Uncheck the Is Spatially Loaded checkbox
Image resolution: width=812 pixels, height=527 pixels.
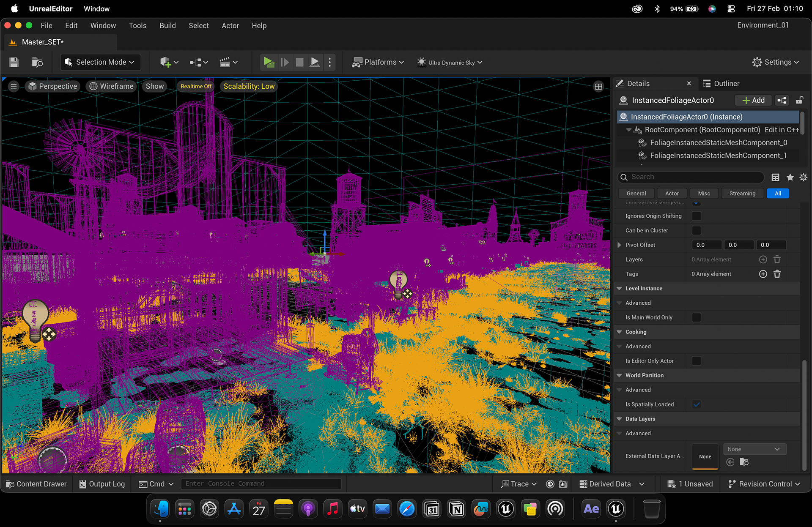696,404
